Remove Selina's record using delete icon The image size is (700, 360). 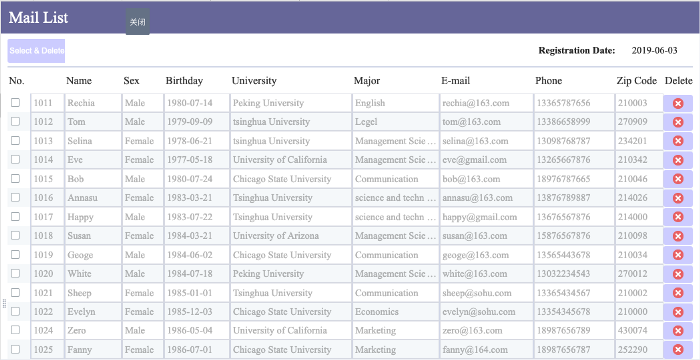tap(678, 141)
